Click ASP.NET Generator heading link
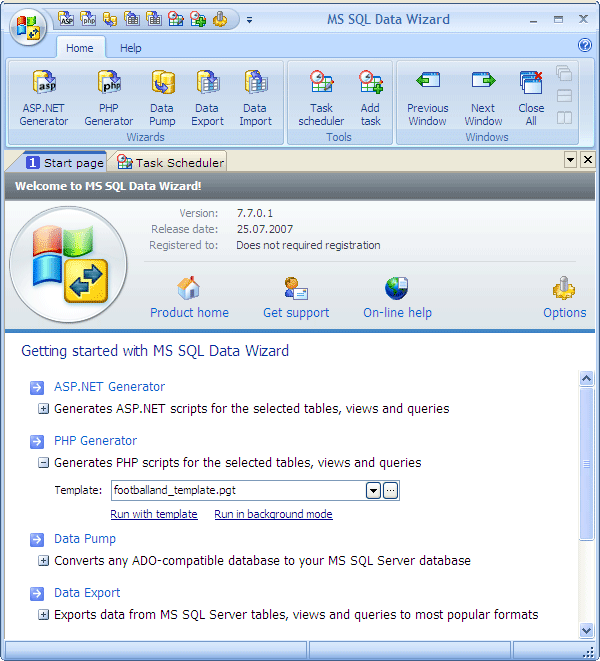This screenshot has width=600, height=661. pos(110,387)
